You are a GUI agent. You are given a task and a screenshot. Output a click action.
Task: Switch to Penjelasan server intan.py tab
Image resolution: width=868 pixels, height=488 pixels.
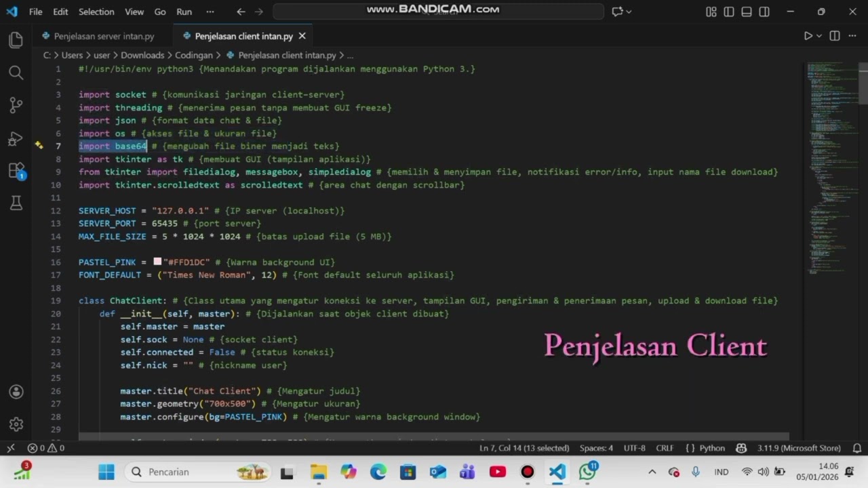tap(103, 36)
